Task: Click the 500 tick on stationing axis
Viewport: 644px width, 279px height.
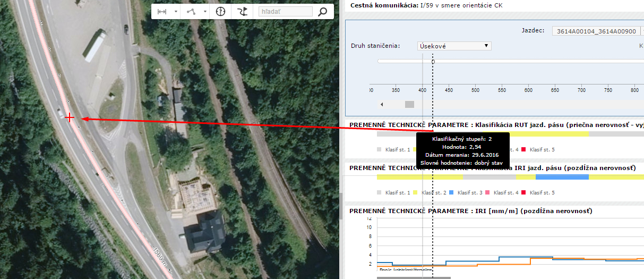Action: coord(475,90)
